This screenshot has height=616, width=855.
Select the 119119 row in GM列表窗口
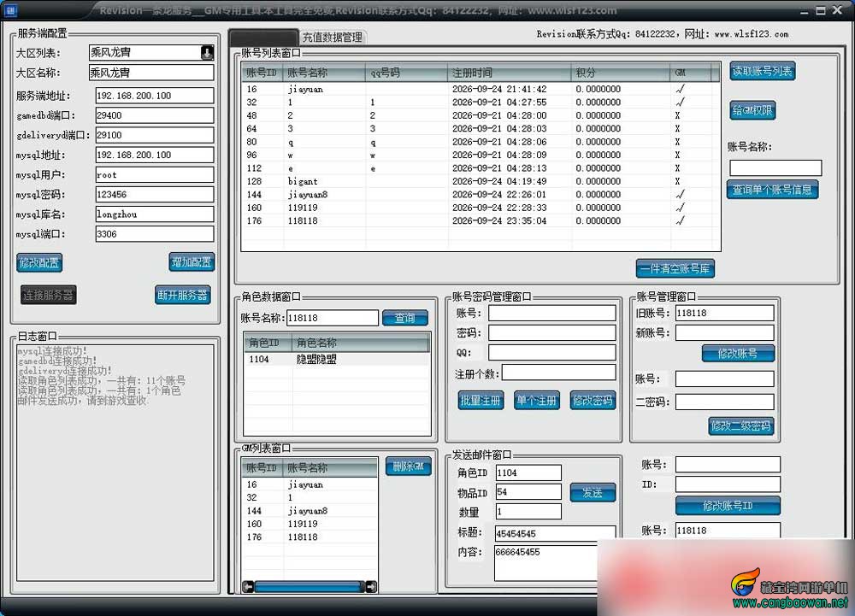(310, 524)
